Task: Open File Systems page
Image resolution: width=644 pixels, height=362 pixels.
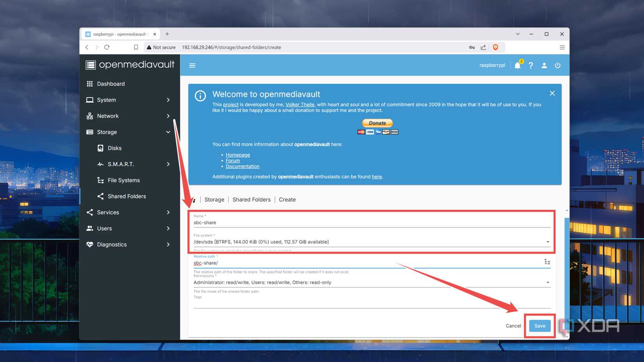Action: pos(129,180)
